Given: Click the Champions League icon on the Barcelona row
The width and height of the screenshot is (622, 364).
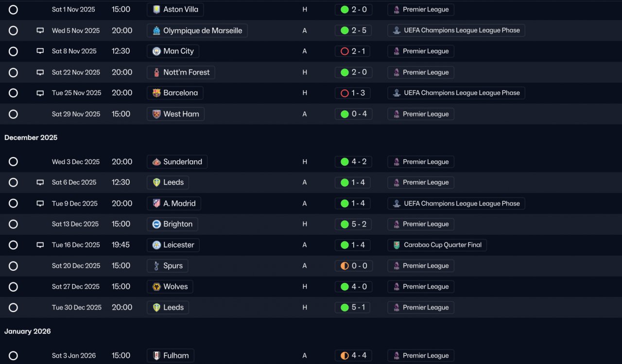Looking at the screenshot, I should pyautogui.click(x=397, y=93).
